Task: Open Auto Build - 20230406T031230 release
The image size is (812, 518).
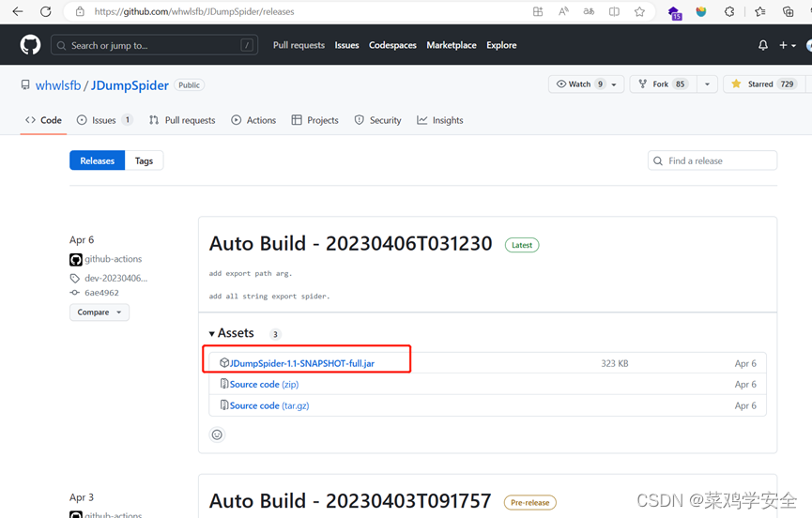Action: 350,244
